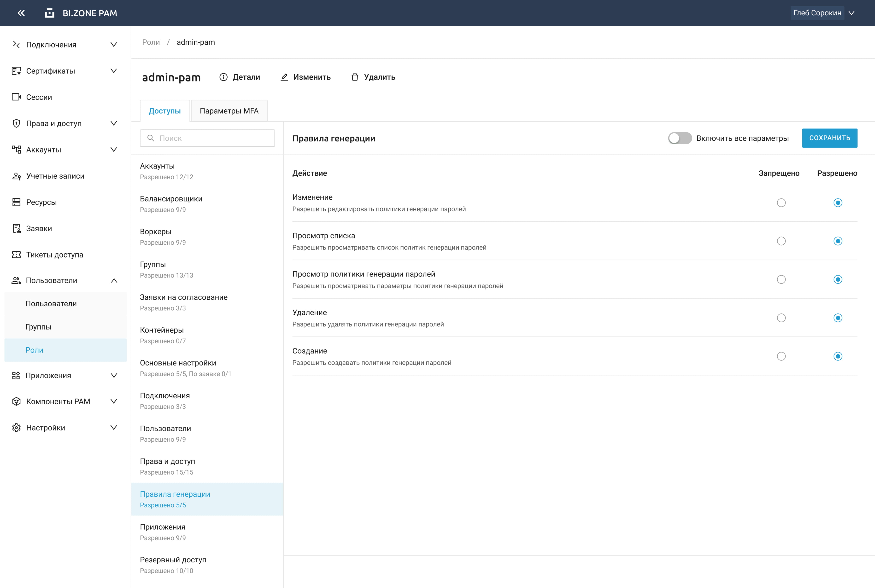Viewport: 875px width, 588px height.
Task: Click the Ресурсы server icon
Action: [x=16, y=202]
